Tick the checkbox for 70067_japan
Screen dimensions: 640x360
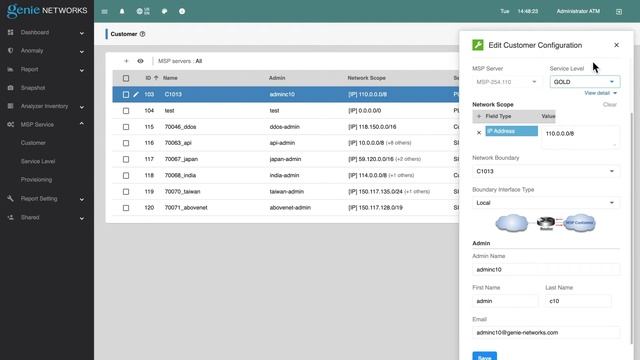(x=126, y=159)
